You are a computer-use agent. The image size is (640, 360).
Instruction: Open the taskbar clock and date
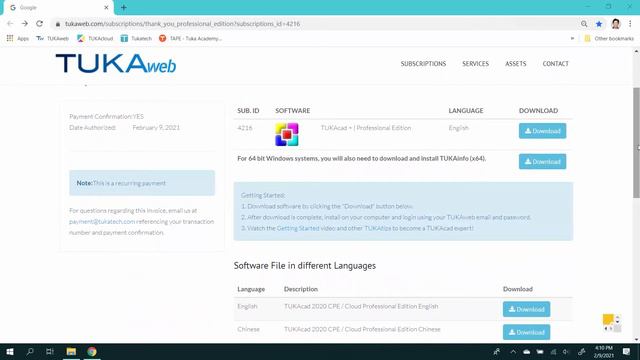[x=604, y=352]
